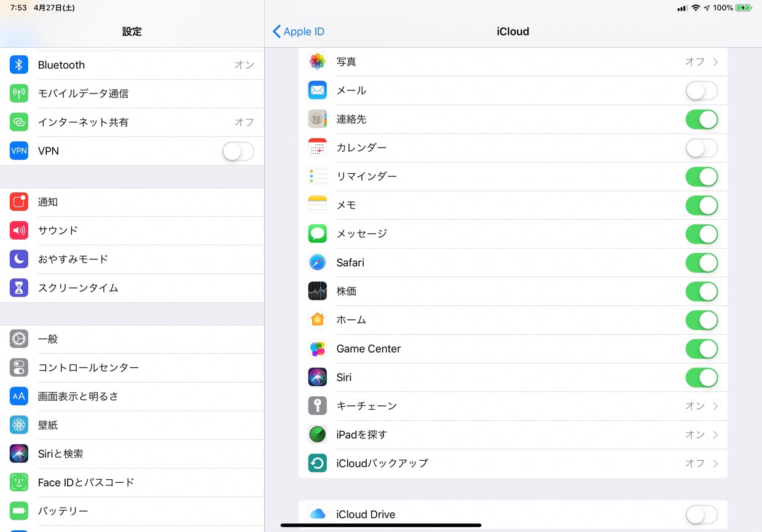
Task: Tap the home indicator bar
Action: 381,525
